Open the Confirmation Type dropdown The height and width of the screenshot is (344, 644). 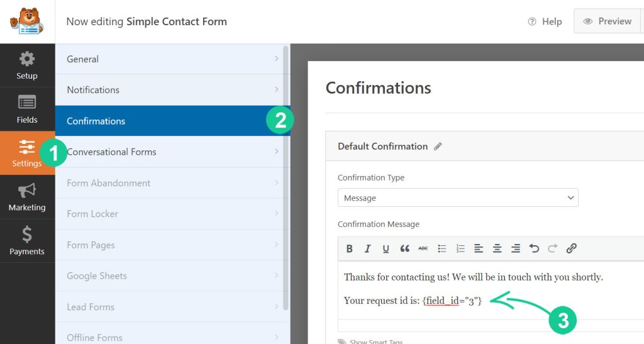click(458, 197)
